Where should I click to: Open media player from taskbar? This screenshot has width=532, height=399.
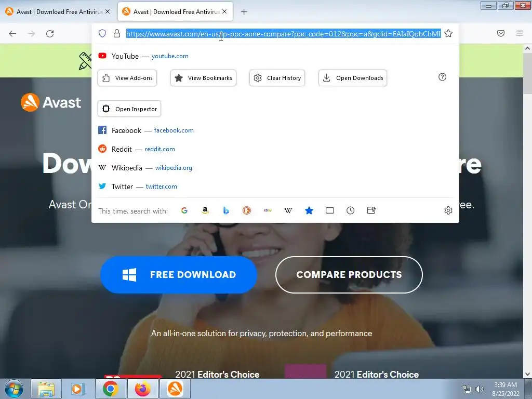(78, 389)
